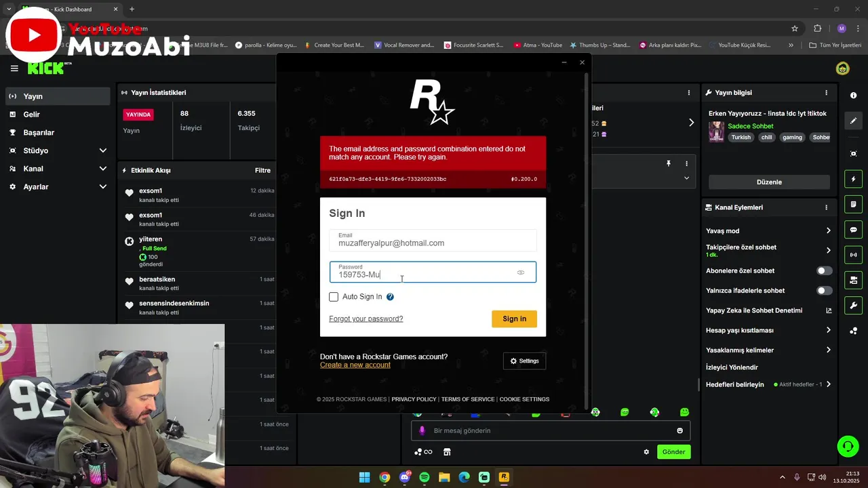This screenshot has width=868, height=488.
Task: Open Spotify from the taskbar
Action: tap(425, 477)
